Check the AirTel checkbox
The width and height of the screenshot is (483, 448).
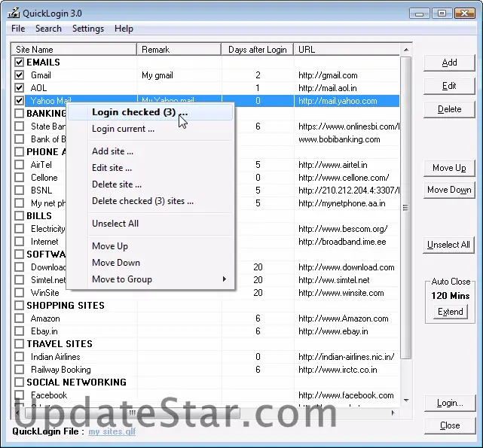point(19,165)
